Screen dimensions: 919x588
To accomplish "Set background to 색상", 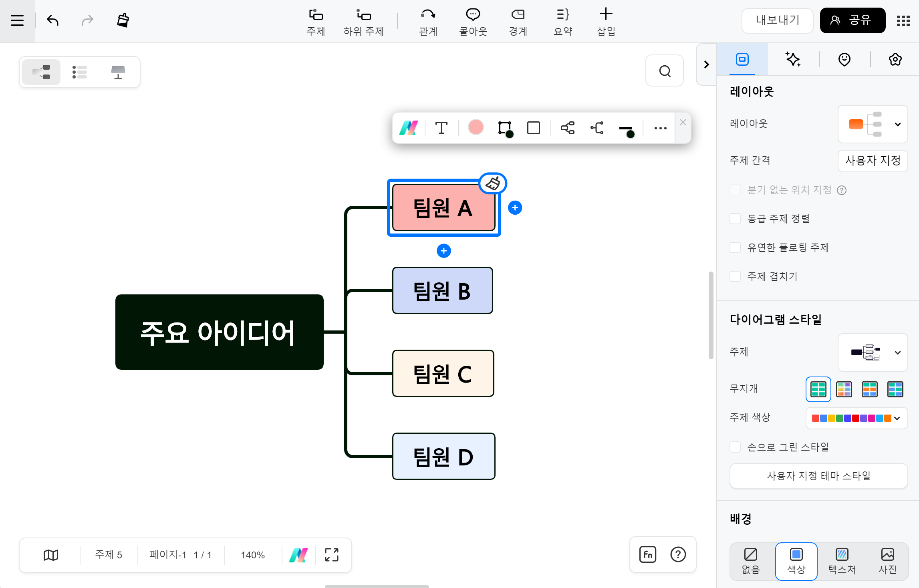I will click(796, 562).
